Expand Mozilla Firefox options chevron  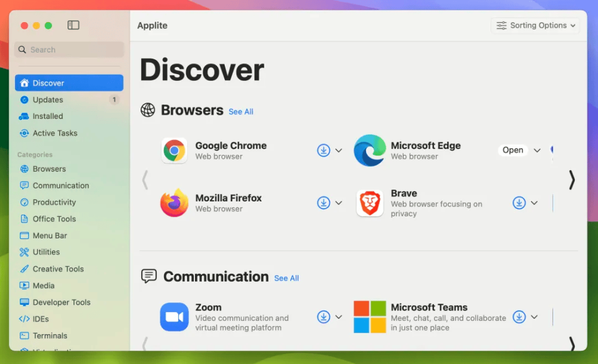click(x=338, y=203)
